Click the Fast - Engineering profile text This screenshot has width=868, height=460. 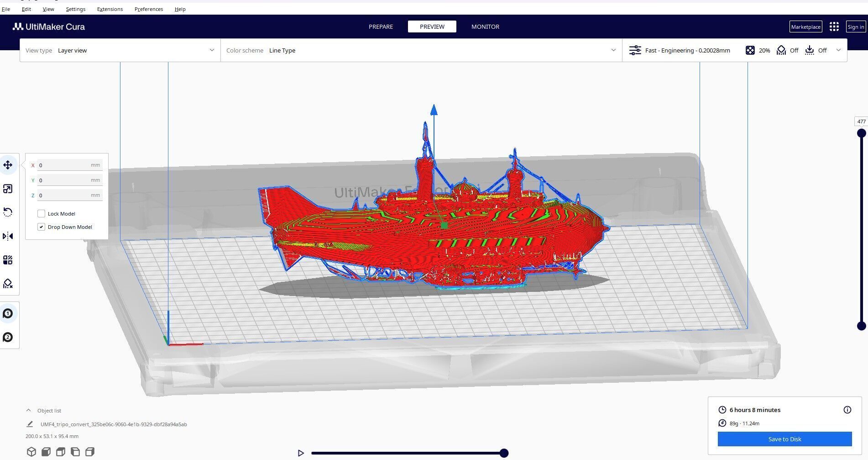tap(687, 50)
